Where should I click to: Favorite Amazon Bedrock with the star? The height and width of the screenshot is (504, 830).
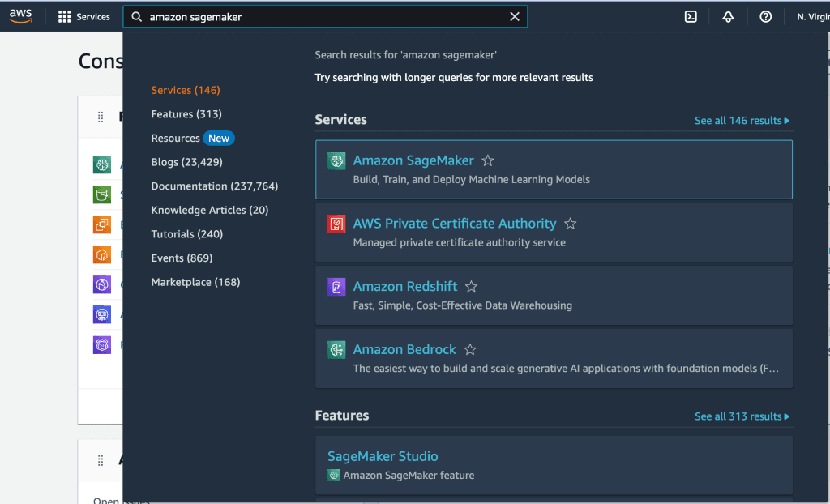[x=470, y=349]
